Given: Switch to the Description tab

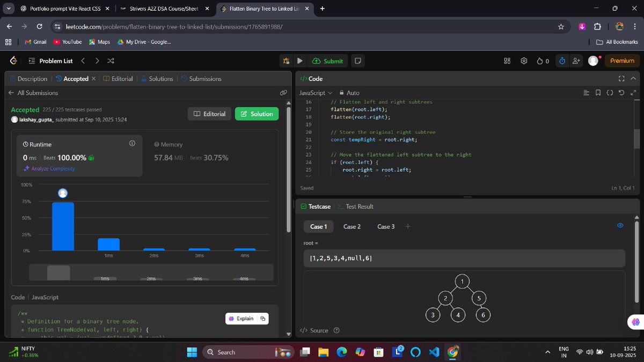Looking at the screenshot, I should click(28, 79).
